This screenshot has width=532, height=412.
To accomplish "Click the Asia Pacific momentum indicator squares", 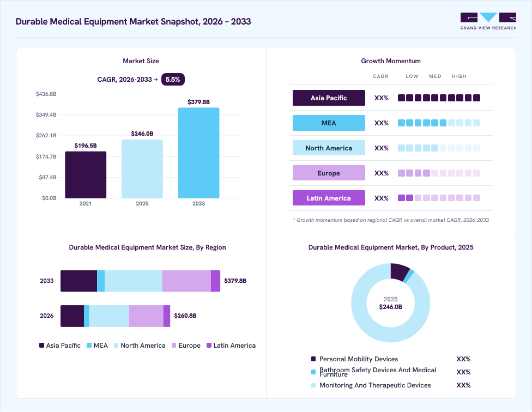I will [439, 98].
